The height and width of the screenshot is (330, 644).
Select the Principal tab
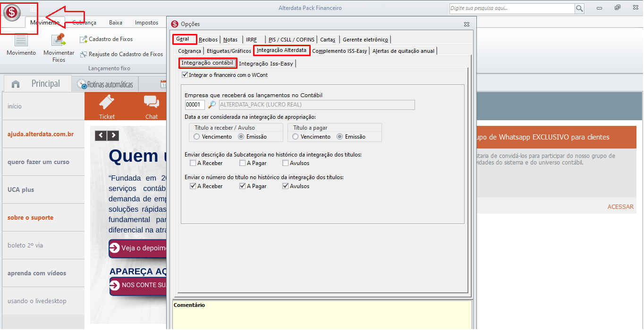click(x=46, y=83)
